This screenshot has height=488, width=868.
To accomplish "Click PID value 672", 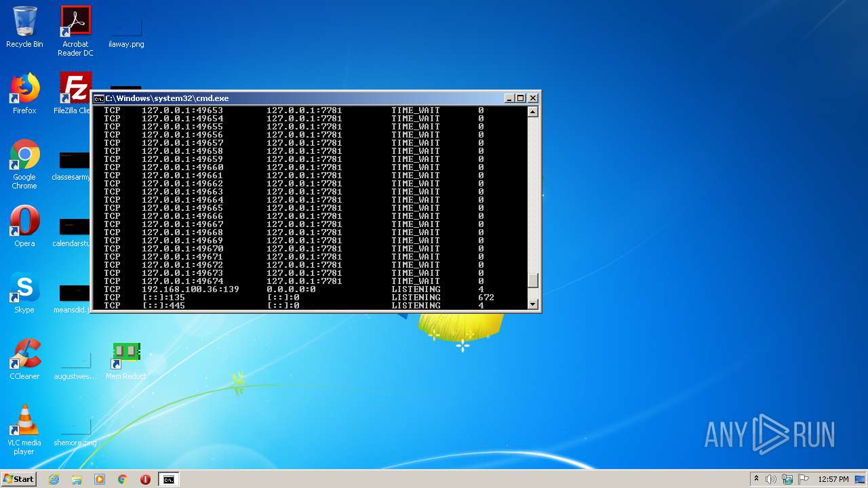I will tap(486, 298).
